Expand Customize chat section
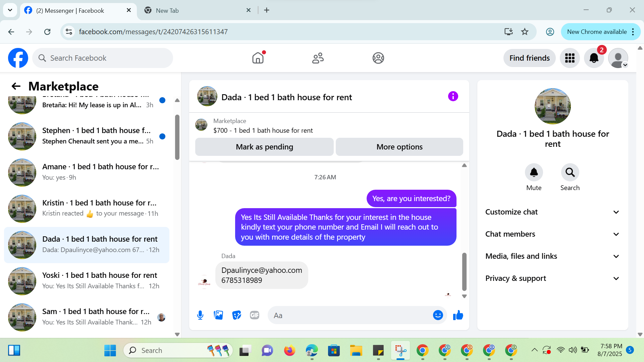This screenshot has height=362, width=644. [552, 212]
